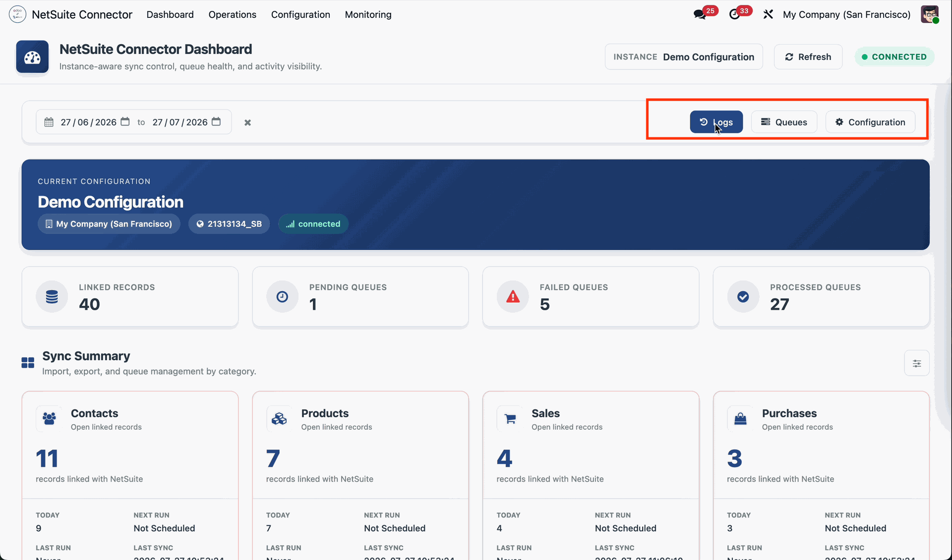The image size is (952, 560).
Task: Click the NetSuite Connector brand title
Action: point(82,14)
